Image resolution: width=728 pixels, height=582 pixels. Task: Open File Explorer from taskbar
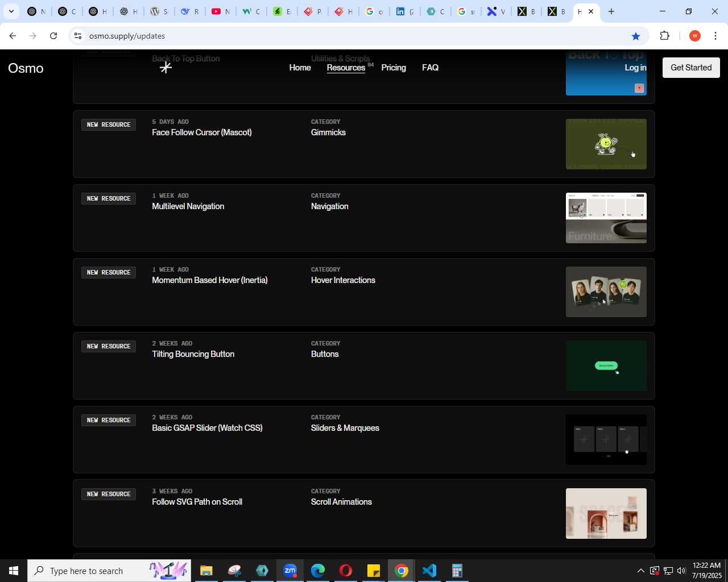(x=206, y=571)
